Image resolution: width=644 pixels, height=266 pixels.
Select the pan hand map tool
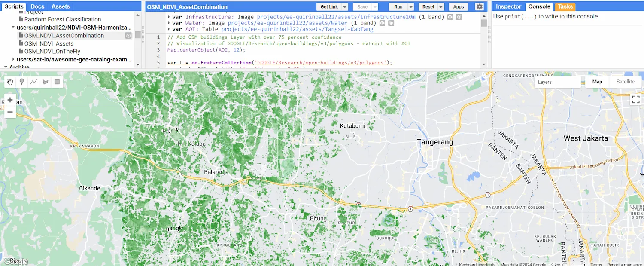pyautogui.click(x=10, y=82)
